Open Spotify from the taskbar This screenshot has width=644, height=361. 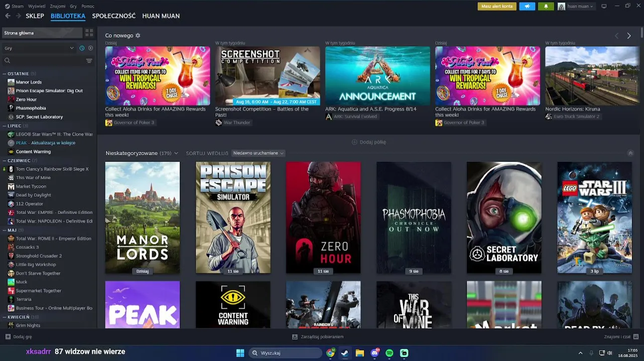click(390, 353)
